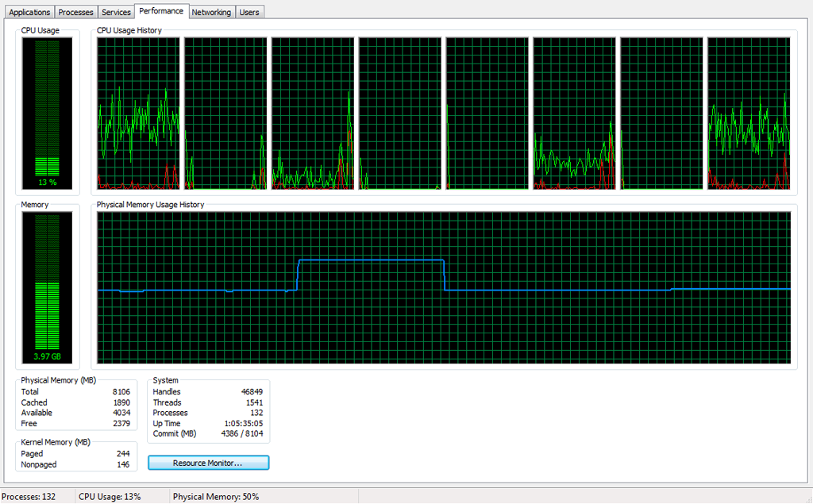The image size is (813, 504).
Task: Select the third CPU core history graph
Action: (313, 113)
